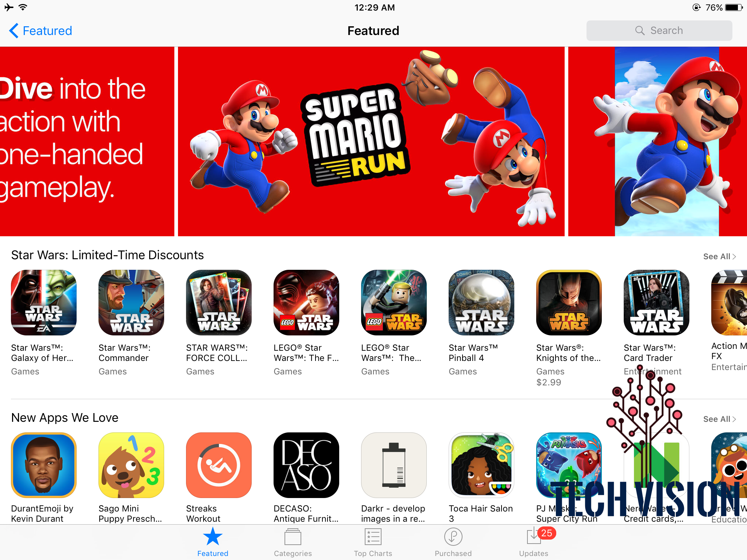747x560 pixels.
Task: Switch to the Top Charts tab
Action: point(373,543)
